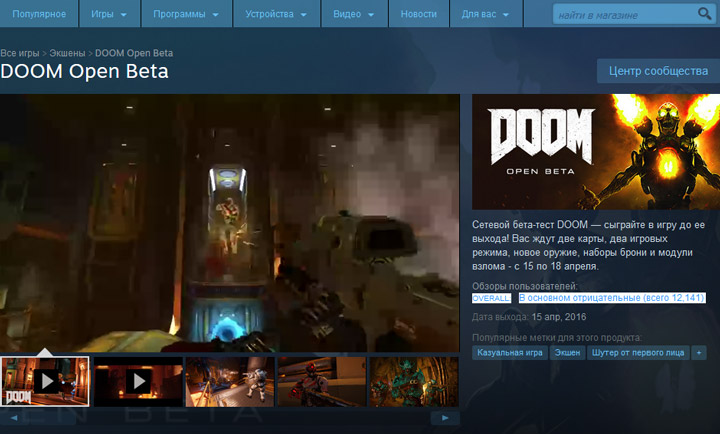Open the Видео dropdown menu
This screenshot has height=434, width=720.
354,14
